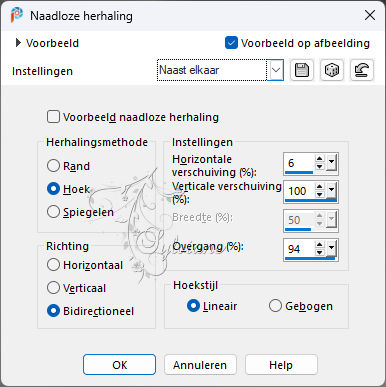The width and height of the screenshot is (386, 387).
Task: Click the Verticale verschuiving value field
Action: 299,191
